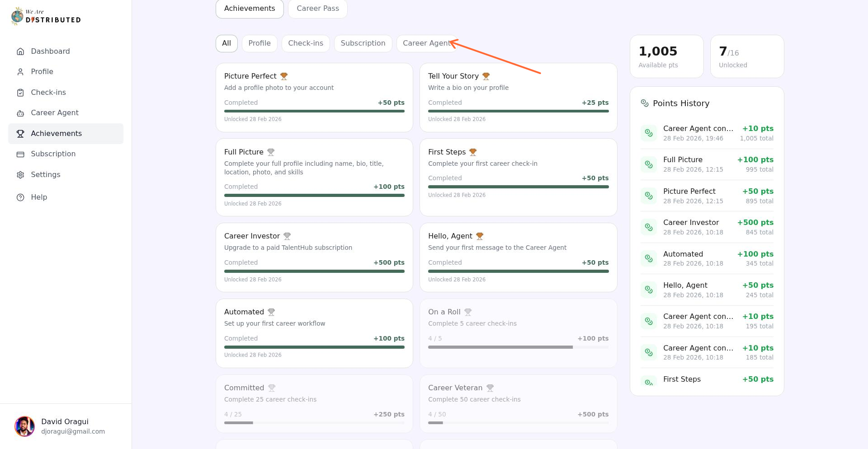Enable the Career Agent filter pill

[x=427, y=43]
